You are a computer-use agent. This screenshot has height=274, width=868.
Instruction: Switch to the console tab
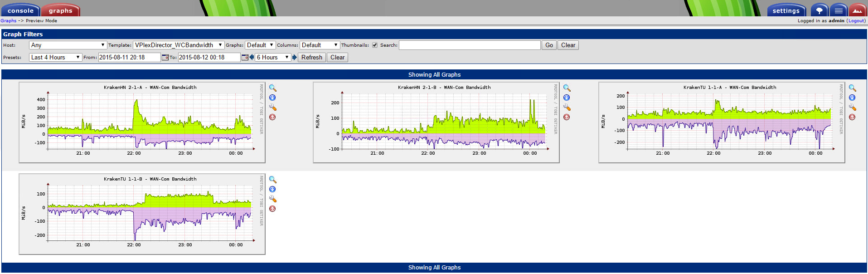pos(20,10)
